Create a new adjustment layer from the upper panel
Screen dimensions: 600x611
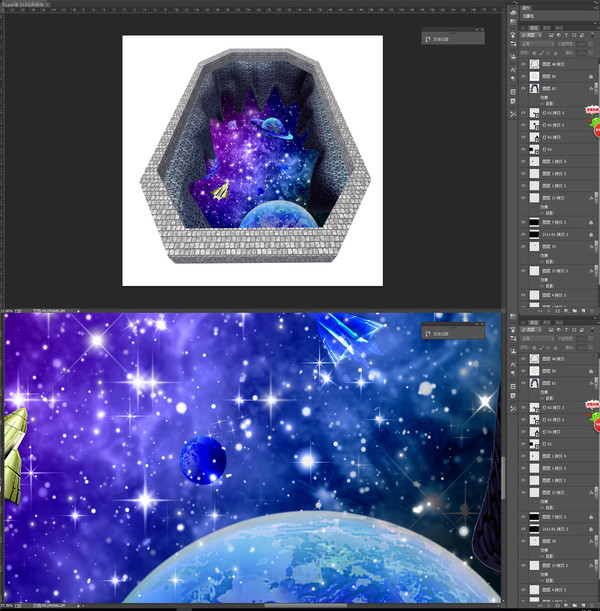(x=566, y=311)
